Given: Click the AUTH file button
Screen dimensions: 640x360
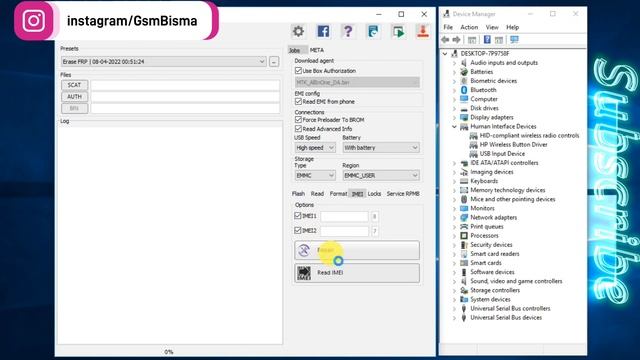Looking at the screenshot, I should coord(74,97).
